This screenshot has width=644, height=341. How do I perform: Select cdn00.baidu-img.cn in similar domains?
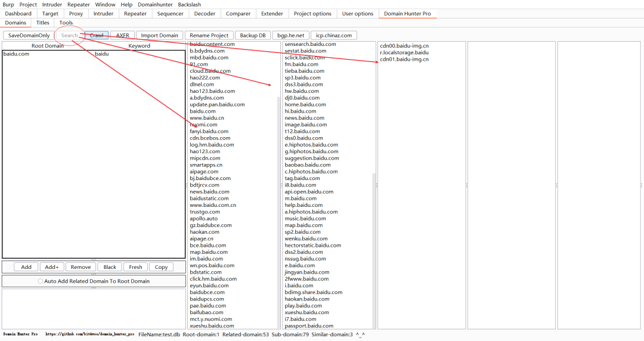pos(404,46)
